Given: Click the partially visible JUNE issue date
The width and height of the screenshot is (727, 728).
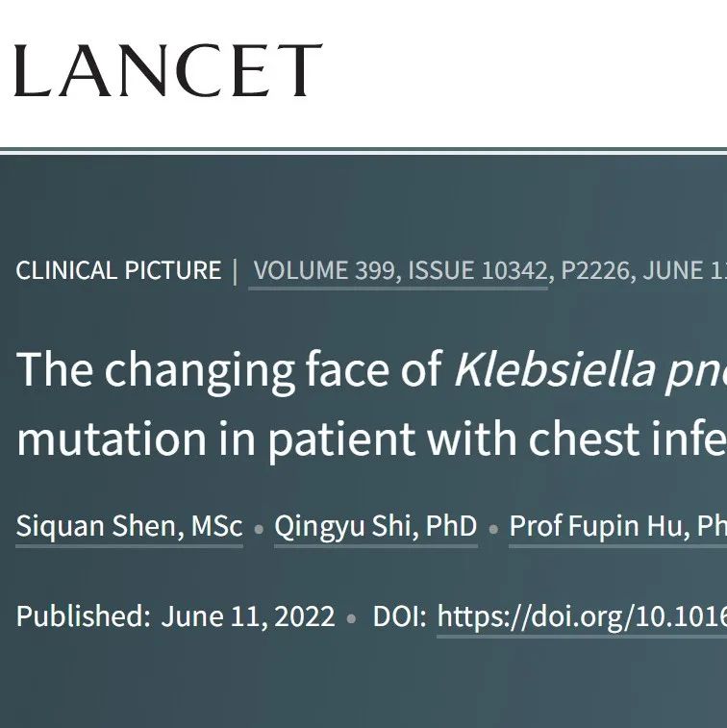Looking at the screenshot, I should [684, 270].
